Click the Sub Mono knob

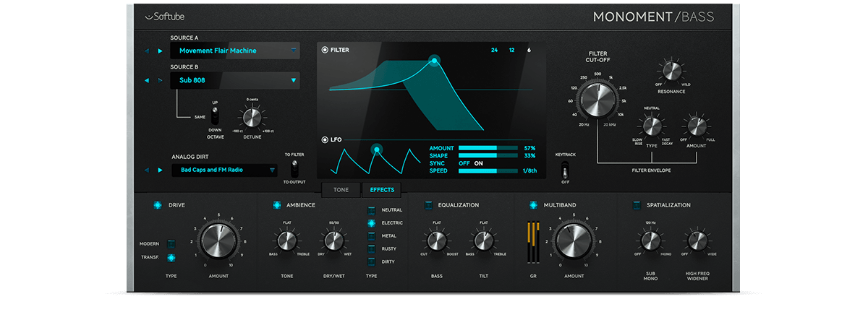[x=650, y=240]
